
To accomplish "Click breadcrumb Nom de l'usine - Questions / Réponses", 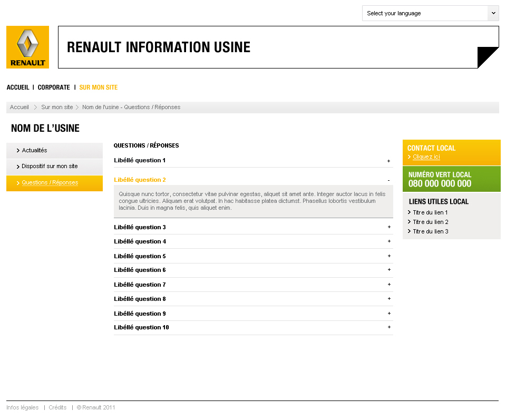I will pos(131,107).
